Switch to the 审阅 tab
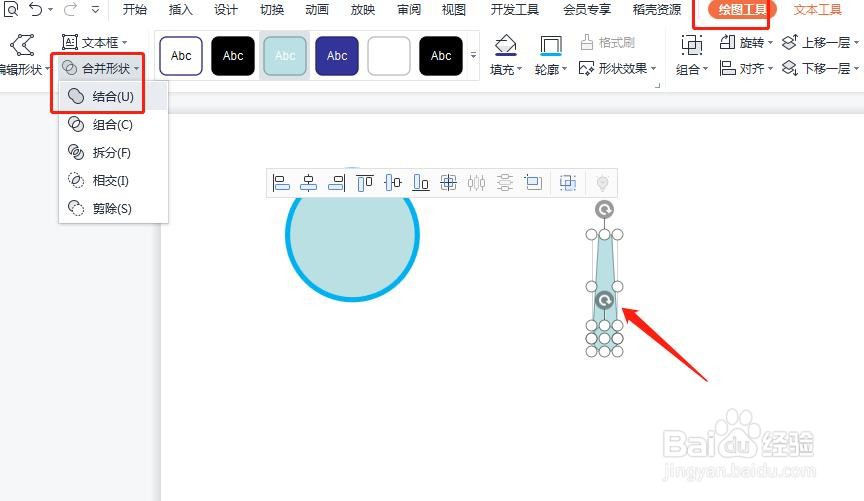Image resolution: width=864 pixels, height=501 pixels. point(408,9)
